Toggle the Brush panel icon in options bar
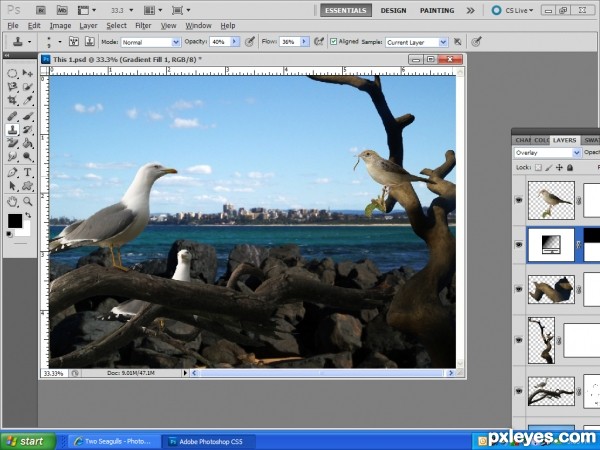This screenshot has width=600, height=450. coord(73,41)
